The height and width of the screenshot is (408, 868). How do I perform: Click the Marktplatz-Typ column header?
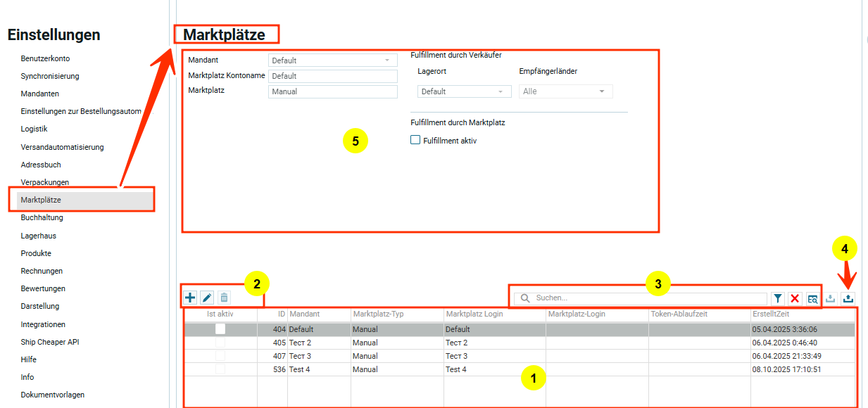tap(379, 314)
